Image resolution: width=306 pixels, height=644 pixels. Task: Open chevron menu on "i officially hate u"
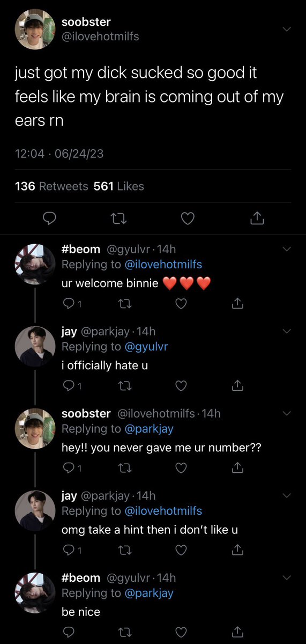click(x=286, y=331)
